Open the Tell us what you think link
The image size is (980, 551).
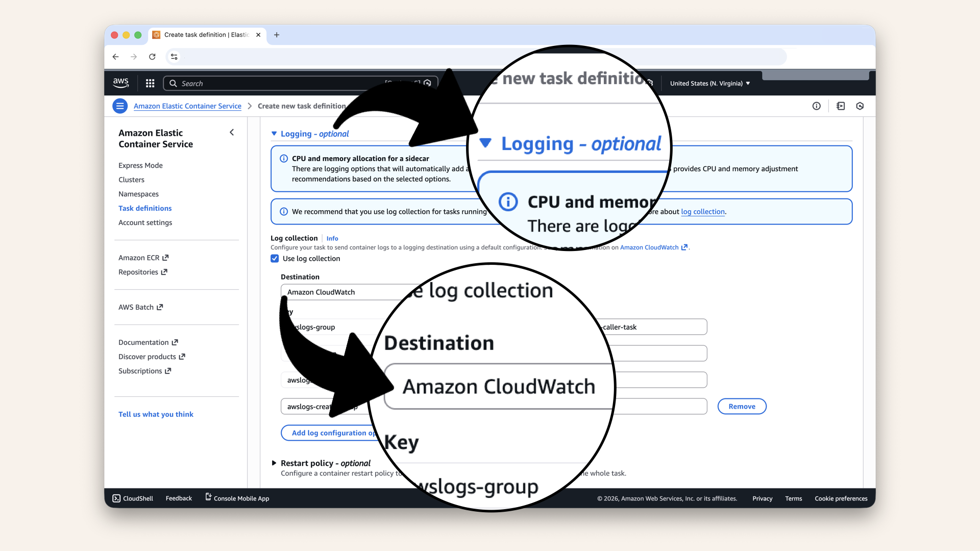(156, 414)
